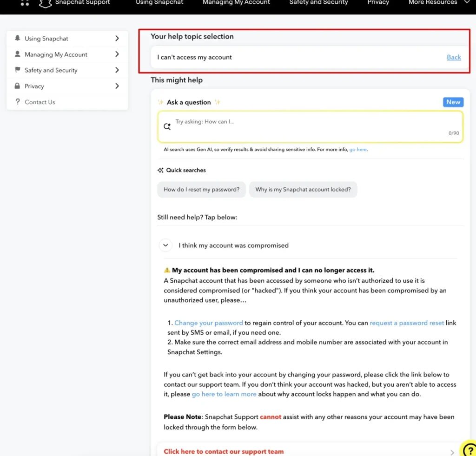Go to Snapchat Support home title
476x456 pixels.
[82, 2]
